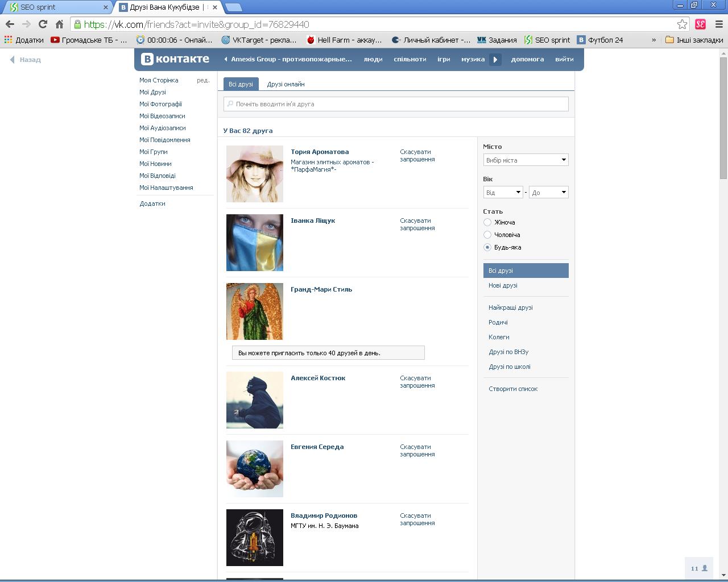Open Мої Повідомлення in sidebar

click(165, 140)
